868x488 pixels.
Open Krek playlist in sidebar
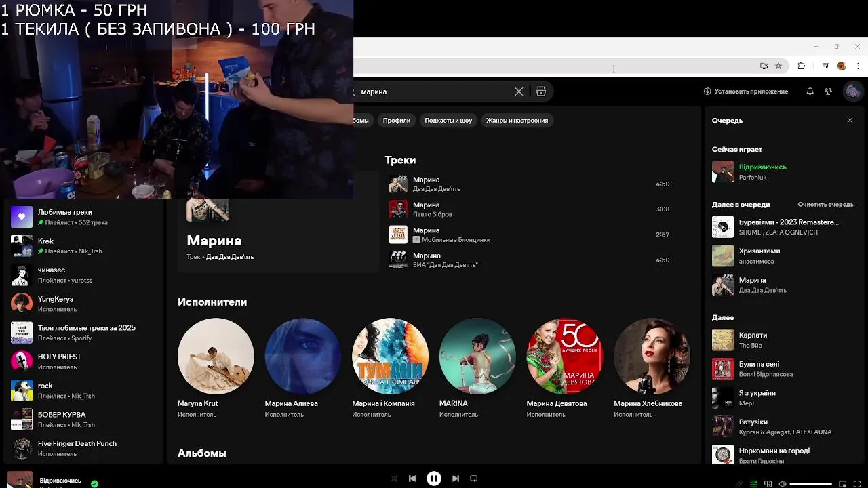[84, 246]
